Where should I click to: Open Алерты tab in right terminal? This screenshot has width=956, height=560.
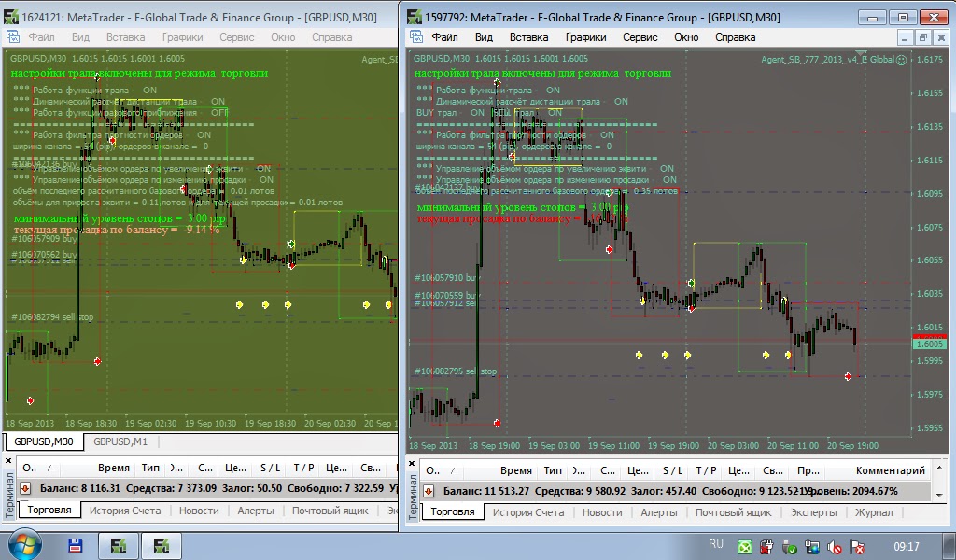(x=658, y=512)
